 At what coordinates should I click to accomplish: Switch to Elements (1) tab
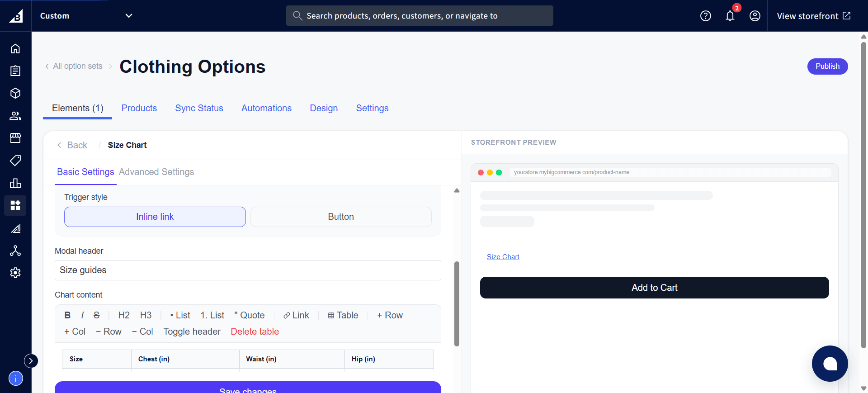[x=78, y=108]
